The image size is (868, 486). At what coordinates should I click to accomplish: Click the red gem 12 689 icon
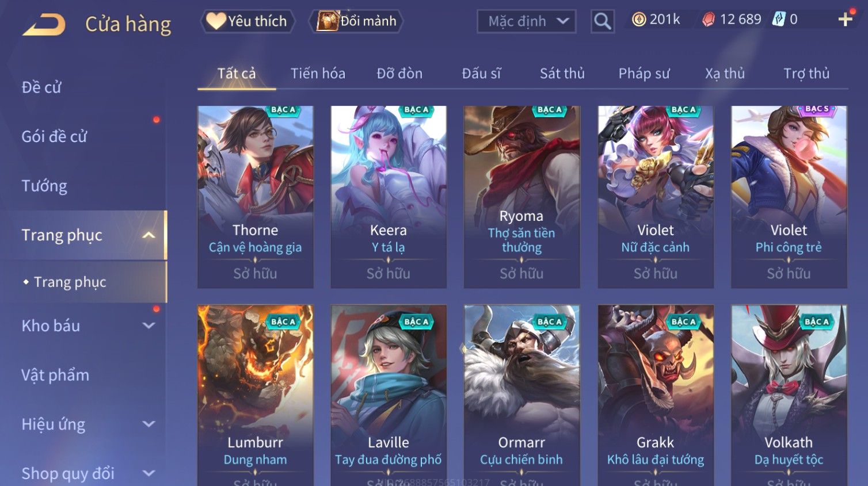point(708,20)
